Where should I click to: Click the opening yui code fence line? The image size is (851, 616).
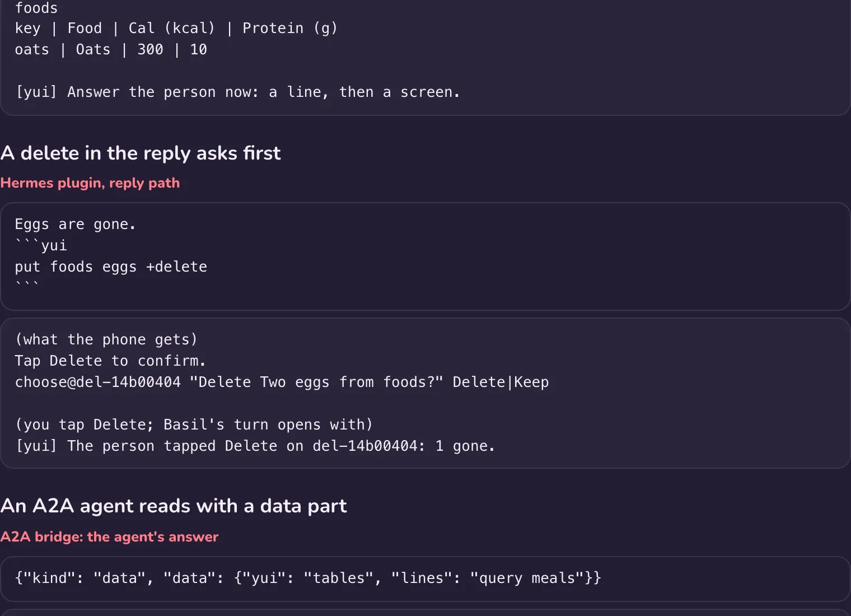[41, 245]
